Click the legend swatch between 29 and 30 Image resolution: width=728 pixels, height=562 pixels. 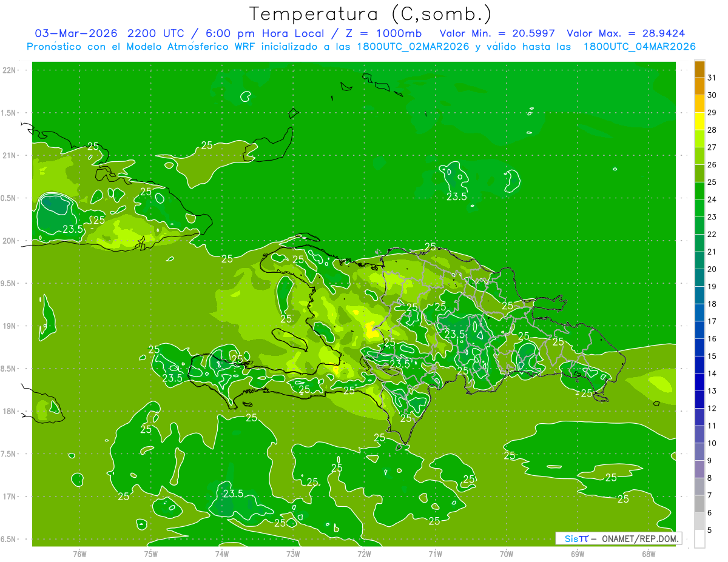699,104
